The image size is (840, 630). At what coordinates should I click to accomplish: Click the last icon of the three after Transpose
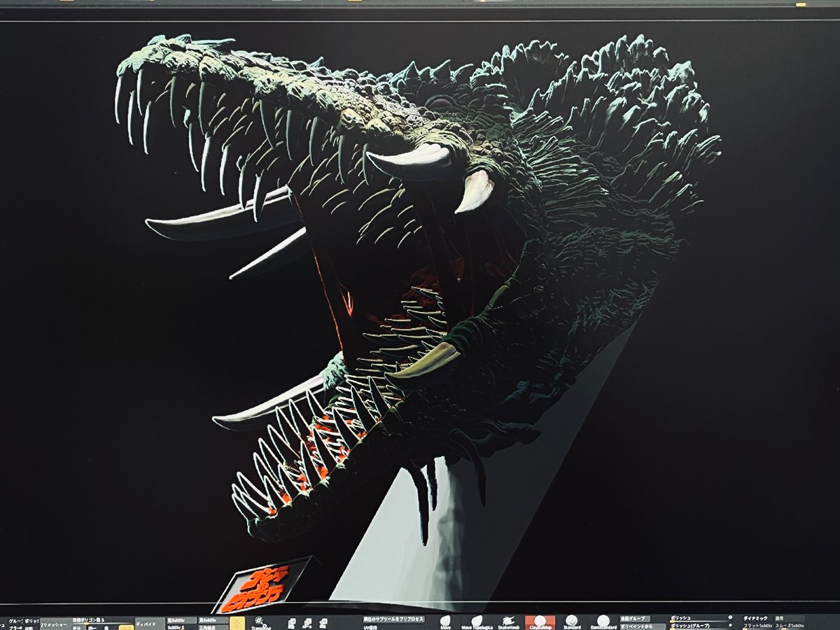click(323, 623)
